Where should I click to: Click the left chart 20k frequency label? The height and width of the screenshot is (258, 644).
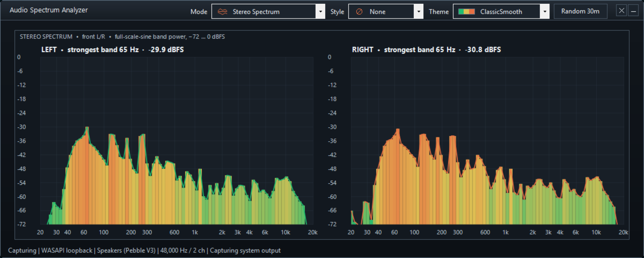[x=313, y=233]
